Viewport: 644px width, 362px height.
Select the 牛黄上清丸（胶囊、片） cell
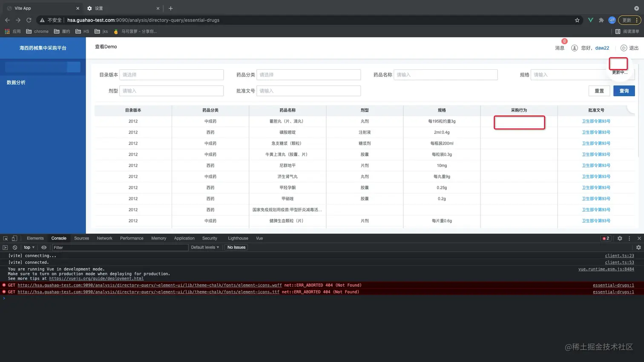[287, 154]
